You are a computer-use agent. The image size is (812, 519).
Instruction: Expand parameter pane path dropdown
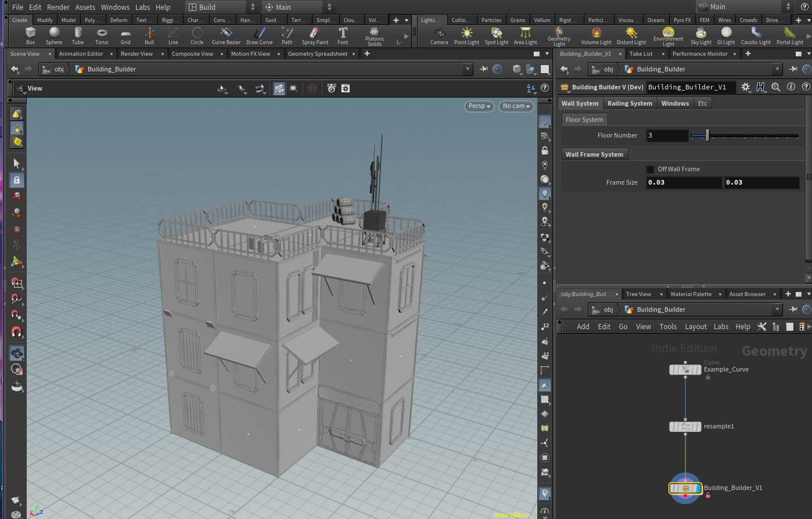pos(777,69)
